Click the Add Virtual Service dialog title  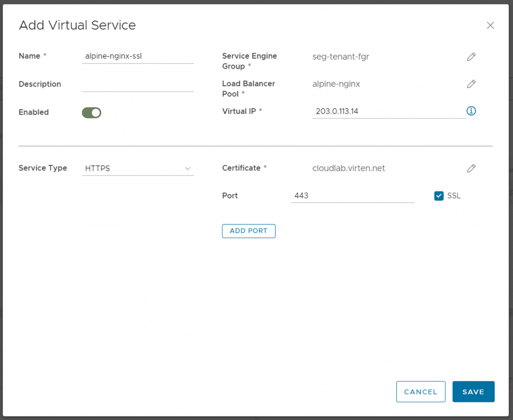77,25
